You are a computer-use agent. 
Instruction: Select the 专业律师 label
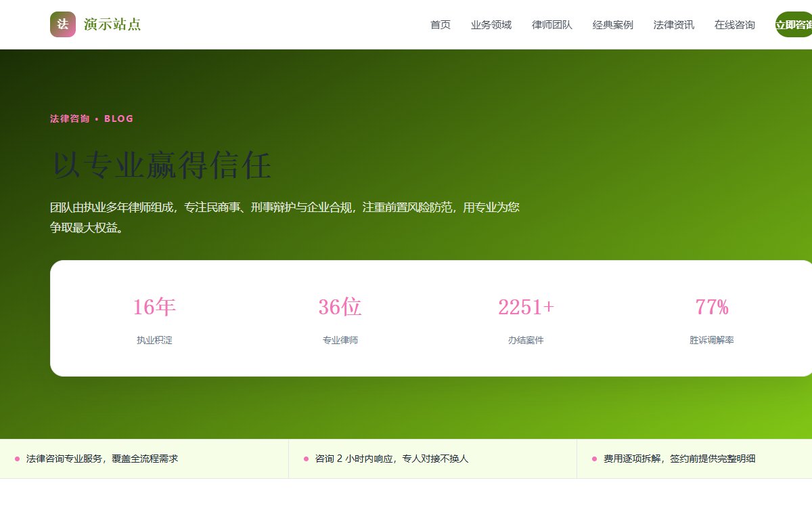point(340,340)
